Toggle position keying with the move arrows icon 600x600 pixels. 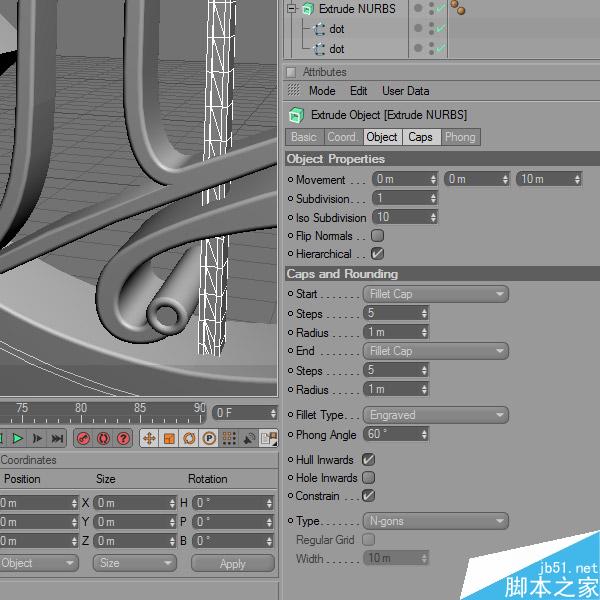click(x=149, y=439)
